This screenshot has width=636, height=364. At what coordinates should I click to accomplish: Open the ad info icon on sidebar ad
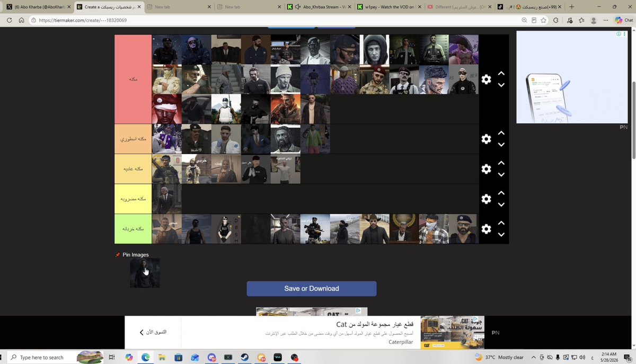619,34
